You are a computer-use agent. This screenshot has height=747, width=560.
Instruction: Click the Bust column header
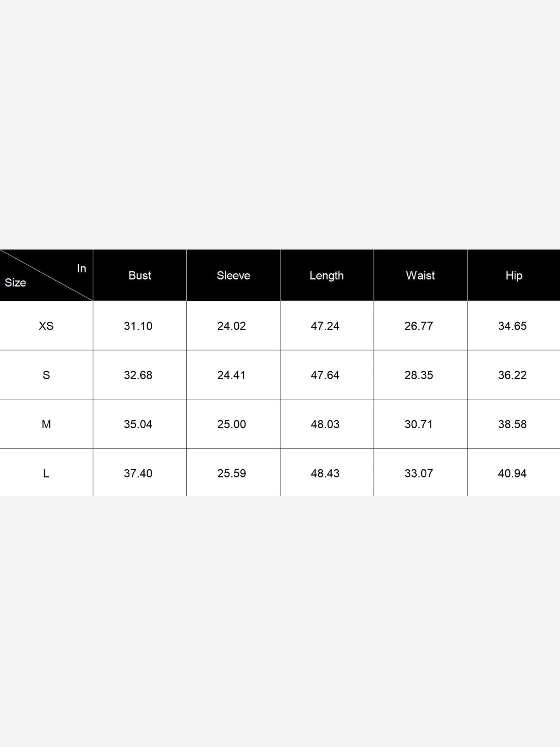pos(140,275)
